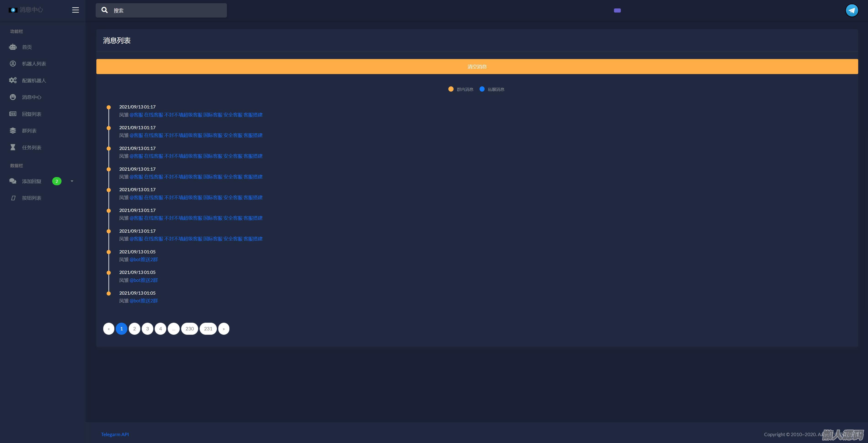Image resolution: width=868 pixels, height=443 pixels.
Task: Click the hourglass icon for 任务列表
Action: tap(13, 147)
